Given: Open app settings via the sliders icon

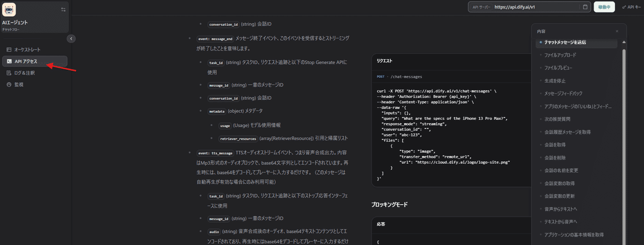Looking at the screenshot, I should (63, 9).
